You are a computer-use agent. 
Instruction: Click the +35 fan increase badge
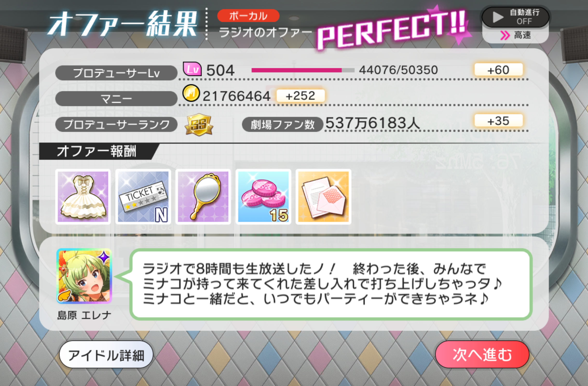[498, 121]
